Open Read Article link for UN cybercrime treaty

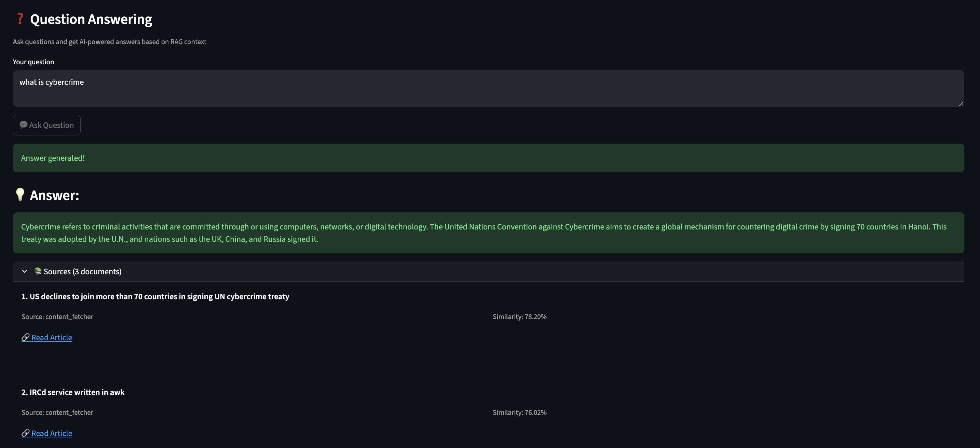coord(51,337)
